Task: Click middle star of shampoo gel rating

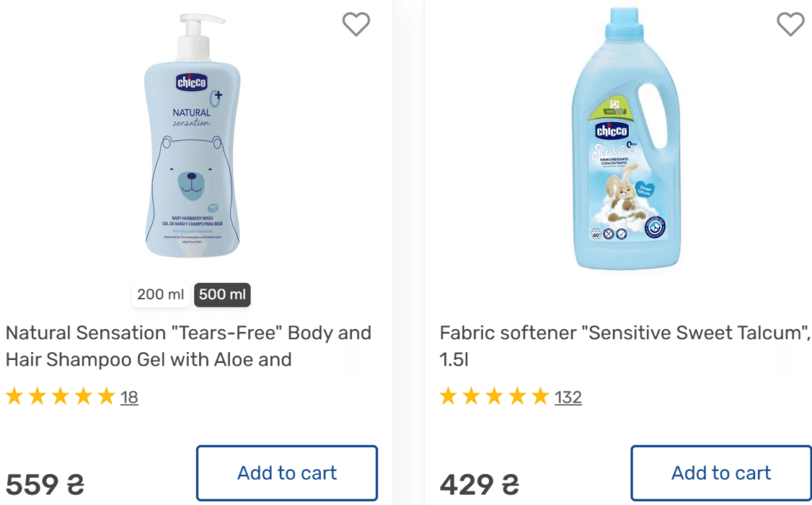Action: point(60,396)
